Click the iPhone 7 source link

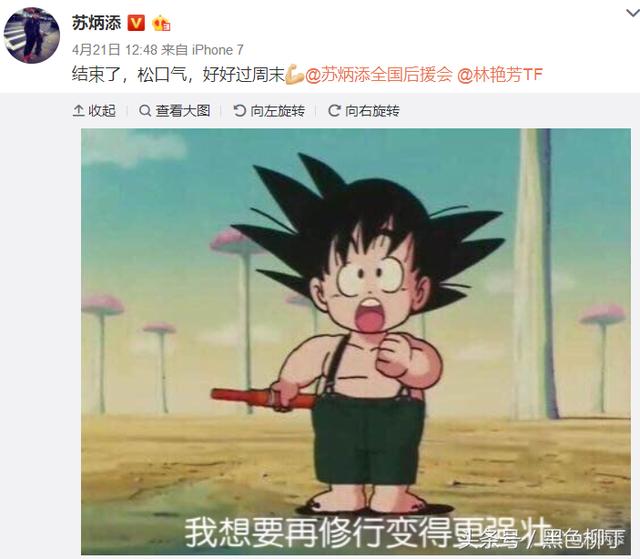(x=218, y=50)
